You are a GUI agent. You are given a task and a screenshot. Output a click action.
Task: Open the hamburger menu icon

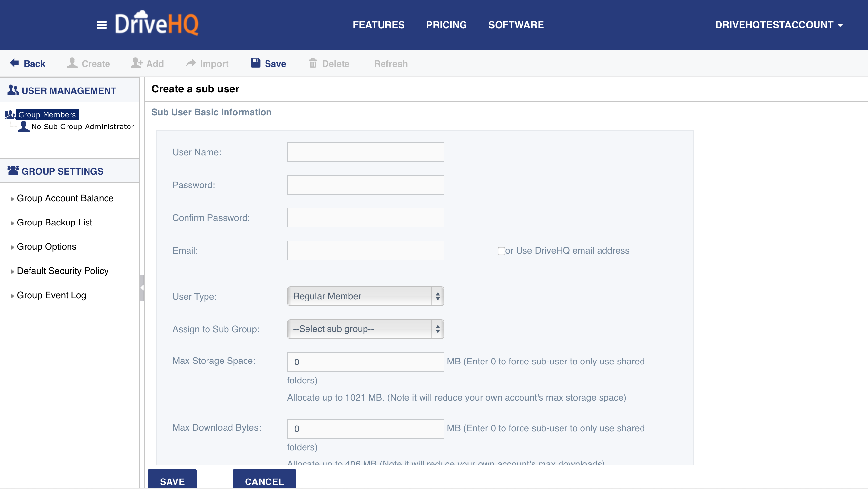click(x=101, y=25)
